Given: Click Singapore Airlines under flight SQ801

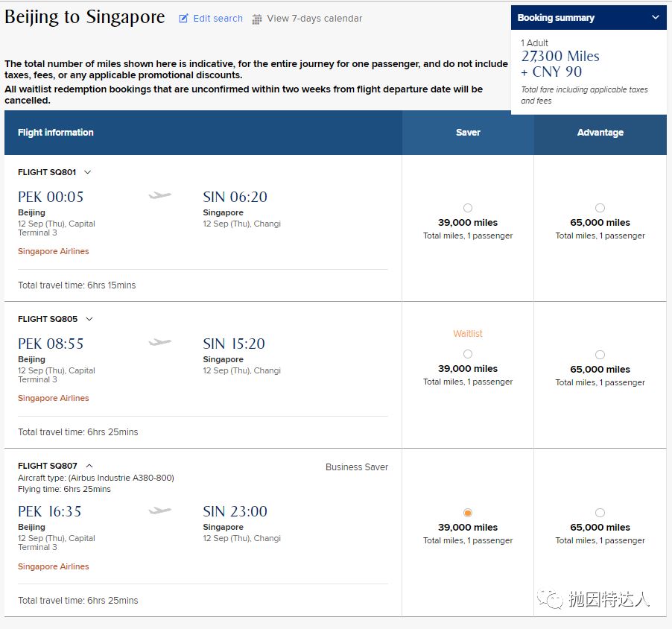Looking at the screenshot, I should tap(54, 251).
